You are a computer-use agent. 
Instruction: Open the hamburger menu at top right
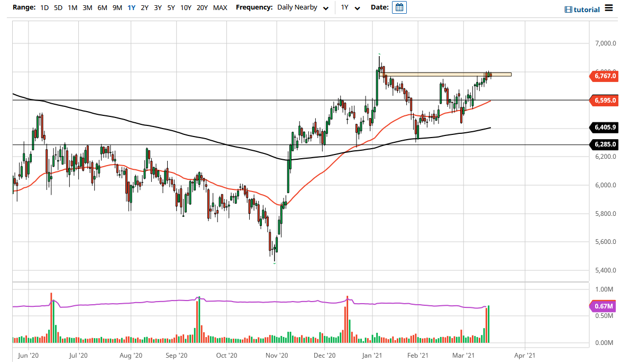pyautogui.click(x=609, y=8)
